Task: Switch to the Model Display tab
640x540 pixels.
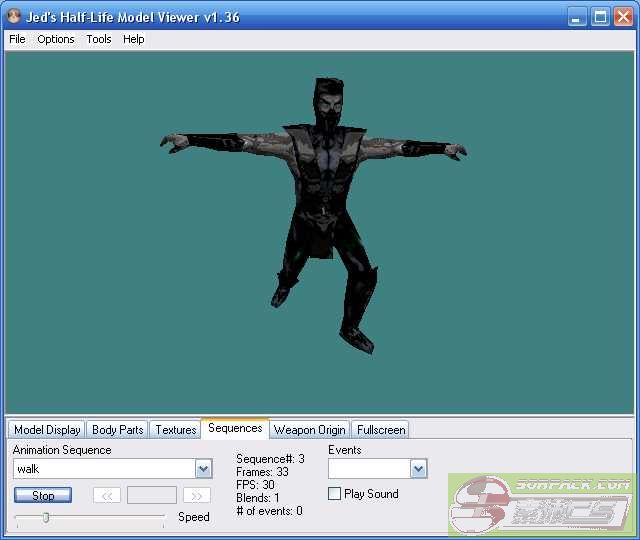Action: click(47, 430)
